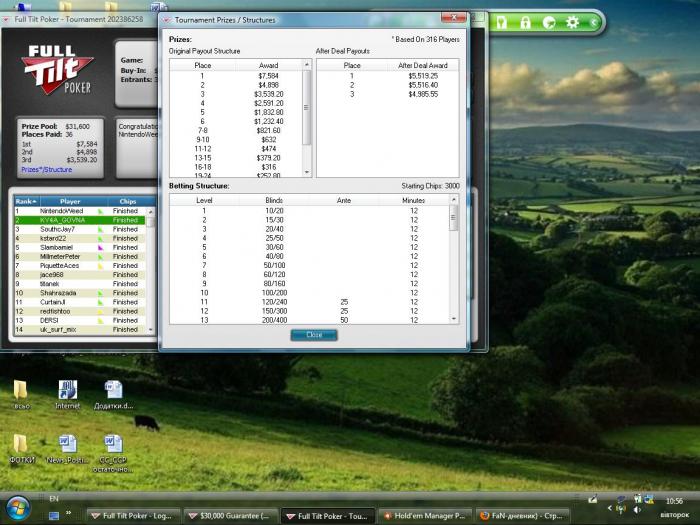
Task: Click the Original Payout list scrollbar thumb
Action: click(307, 108)
